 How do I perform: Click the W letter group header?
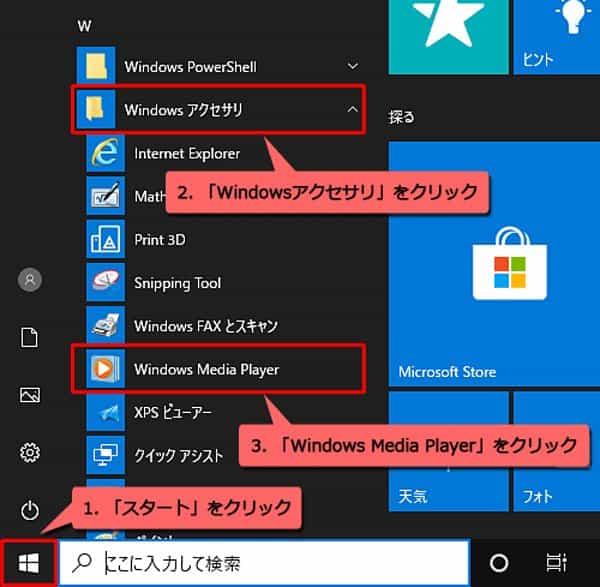click(84, 26)
